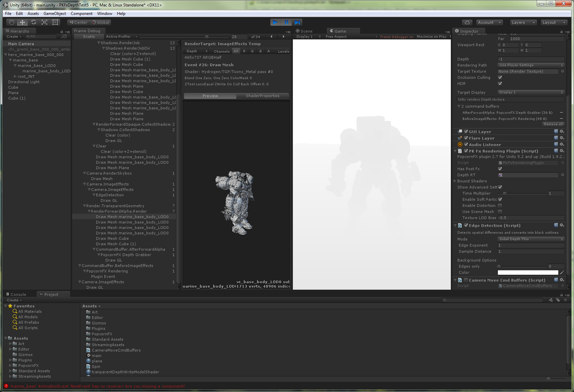The image size is (574, 392).
Task: Toggle HDR on the camera
Action: point(500,84)
